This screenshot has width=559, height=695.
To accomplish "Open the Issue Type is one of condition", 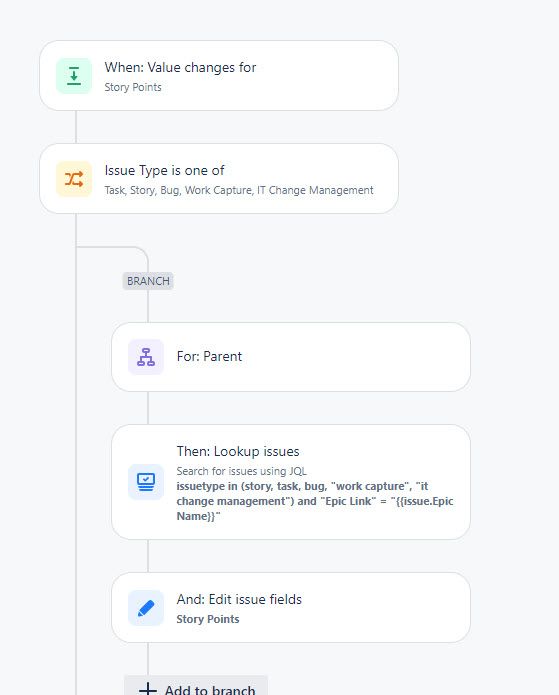I will tap(219, 179).
